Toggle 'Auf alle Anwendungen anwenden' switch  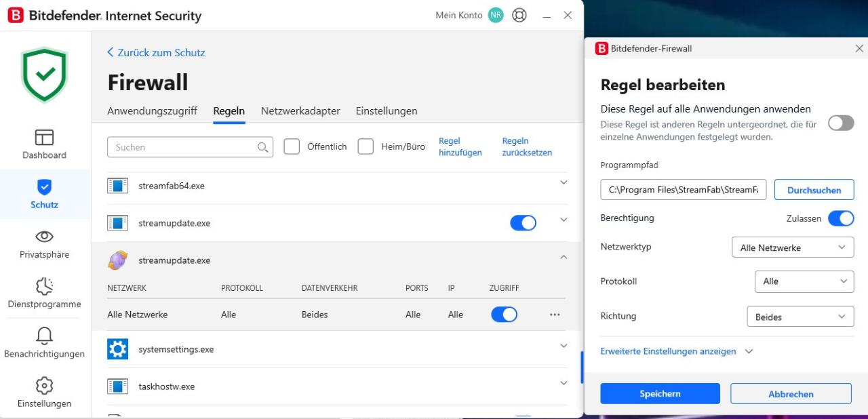841,123
